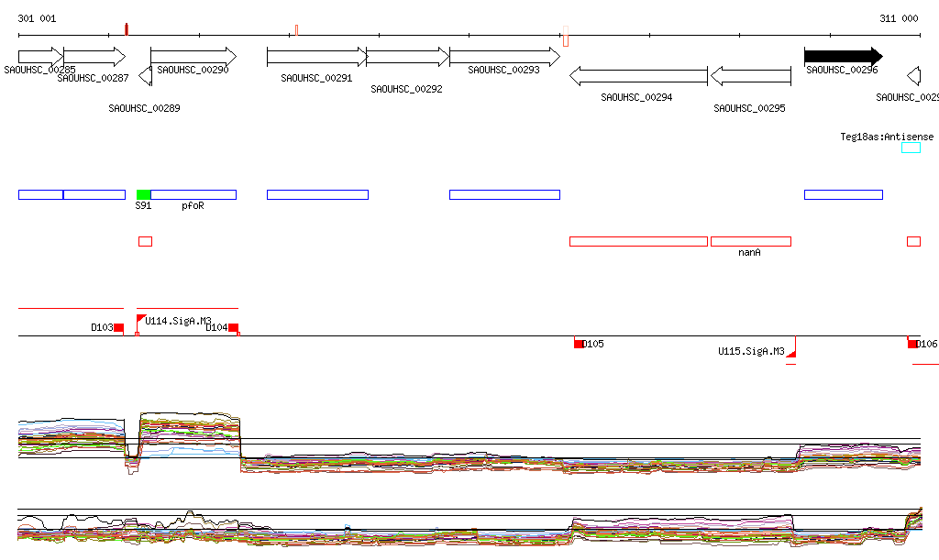Select the red line above U114.SigA.M3
This screenshot has height=560, width=939.
point(187,308)
